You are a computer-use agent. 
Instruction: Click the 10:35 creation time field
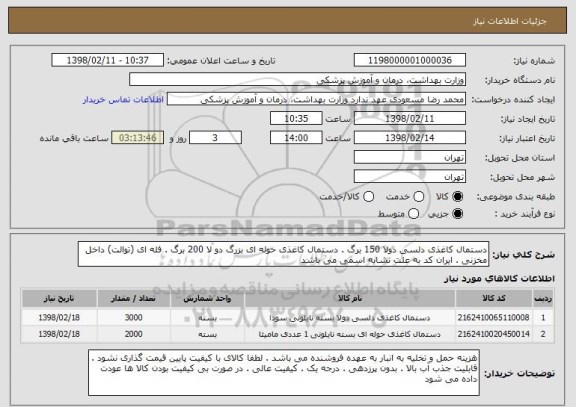tap(296, 119)
